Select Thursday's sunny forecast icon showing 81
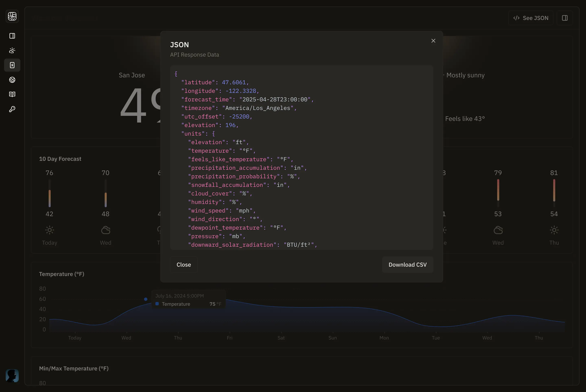586x392 pixels. tap(554, 230)
